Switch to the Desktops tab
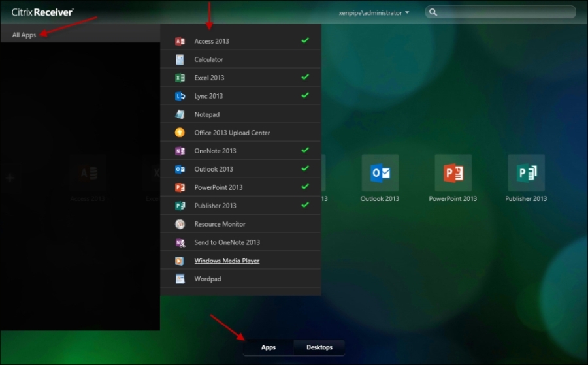The image size is (588, 365). coord(319,347)
